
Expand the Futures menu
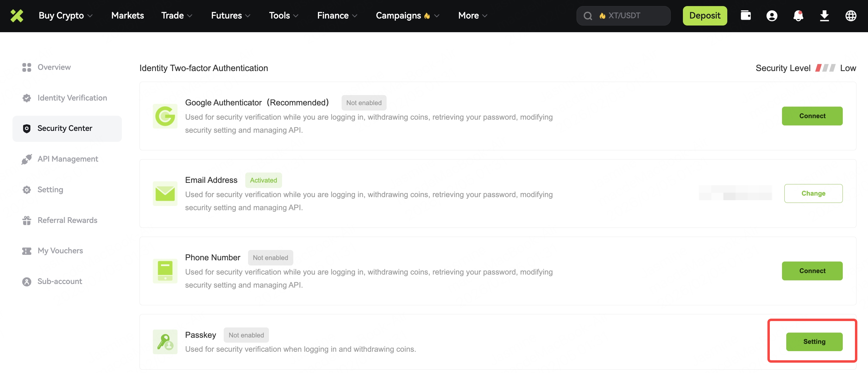(x=230, y=15)
